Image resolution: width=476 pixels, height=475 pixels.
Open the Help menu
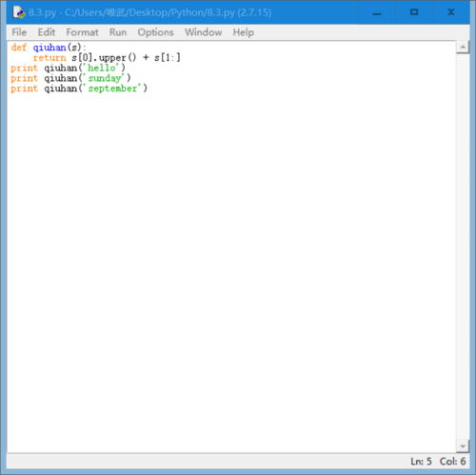pos(244,32)
